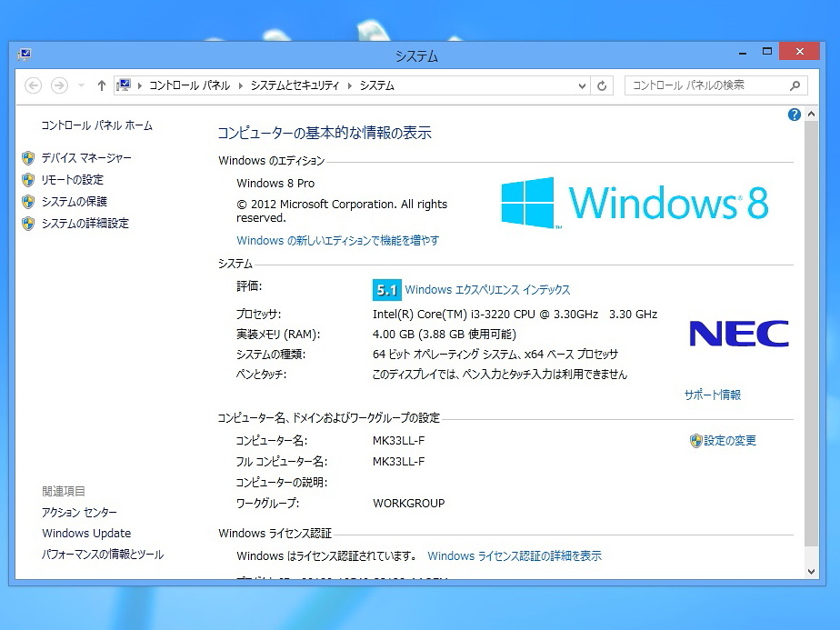
Task: Click shield icon beside リモートの設定
Action: (28, 180)
